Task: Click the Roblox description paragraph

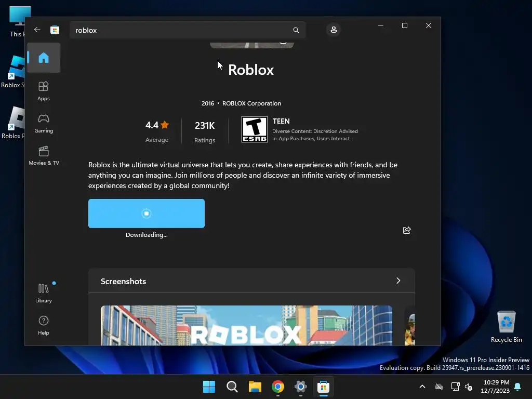Action: [x=243, y=175]
